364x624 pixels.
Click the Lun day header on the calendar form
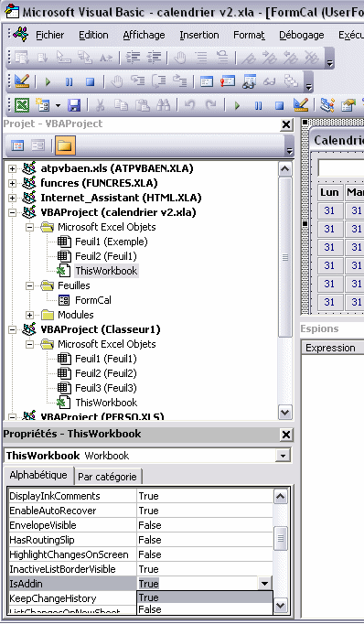(330, 192)
